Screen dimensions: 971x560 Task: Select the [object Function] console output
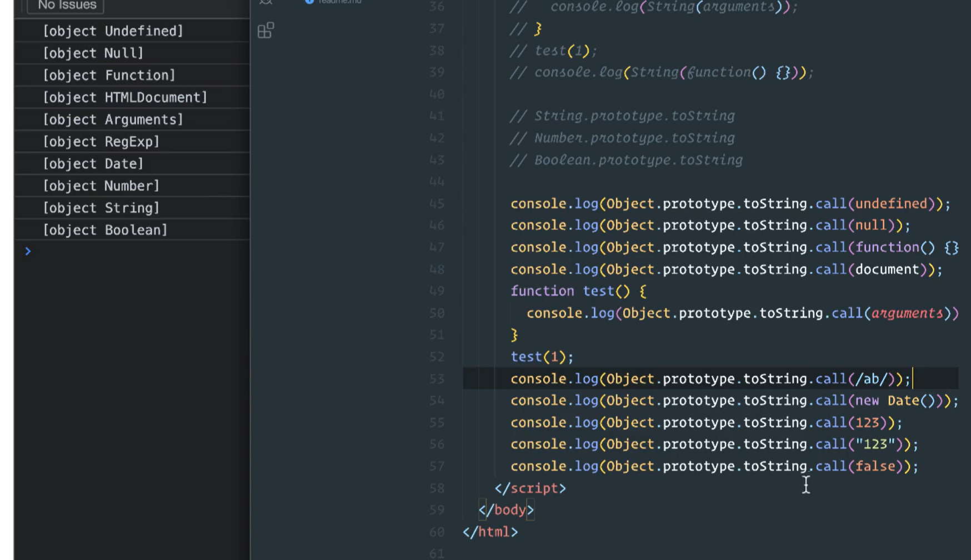tap(109, 75)
